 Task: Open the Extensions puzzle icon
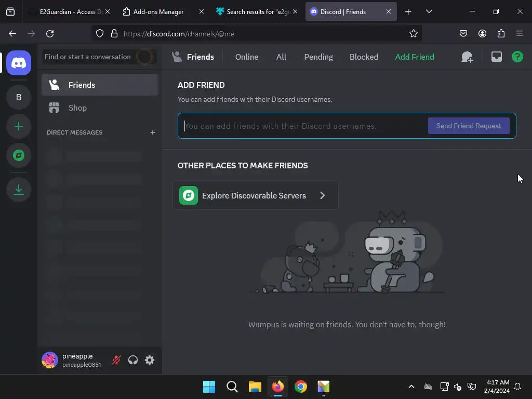pyautogui.click(x=501, y=33)
